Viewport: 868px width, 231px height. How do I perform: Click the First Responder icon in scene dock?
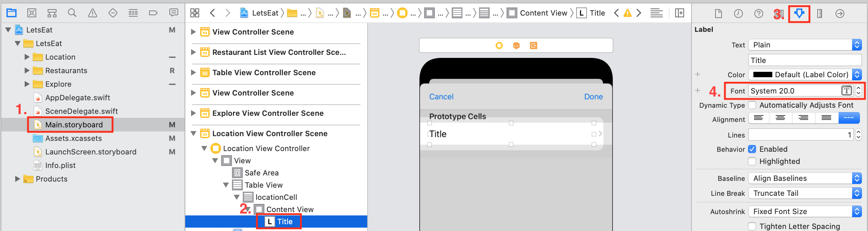click(516, 45)
